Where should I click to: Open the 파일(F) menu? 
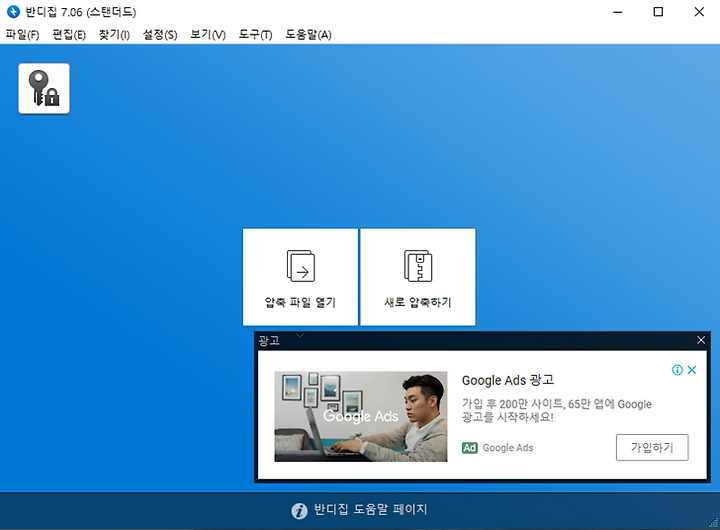coord(22,35)
